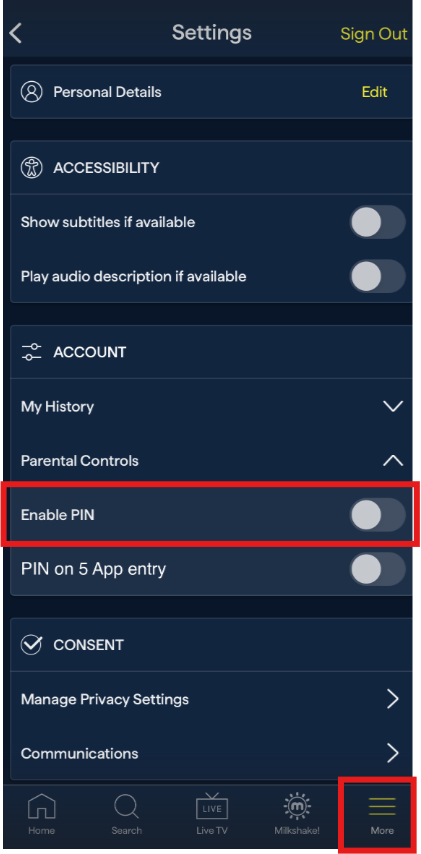Viewport: 421px width, 854px height.
Task: Turn on the Enable PIN switch
Action: [x=377, y=515]
